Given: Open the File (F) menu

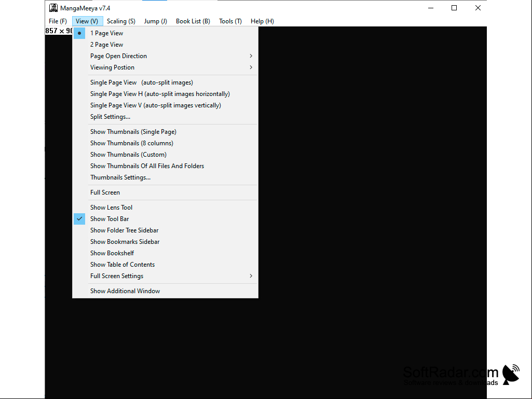Looking at the screenshot, I should (58, 21).
